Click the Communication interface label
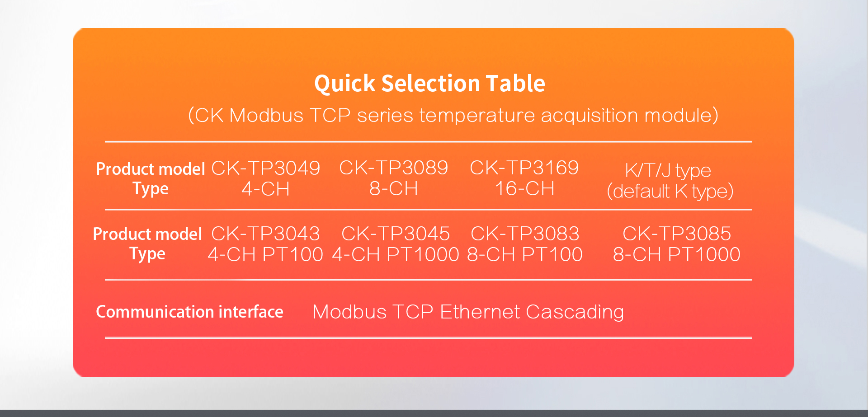868x417 pixels. [189, 312]
